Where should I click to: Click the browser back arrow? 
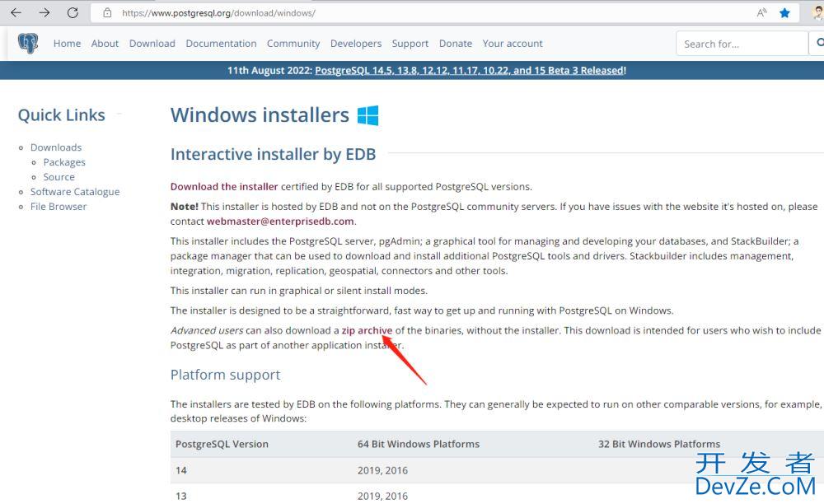[x=16, y=12]
